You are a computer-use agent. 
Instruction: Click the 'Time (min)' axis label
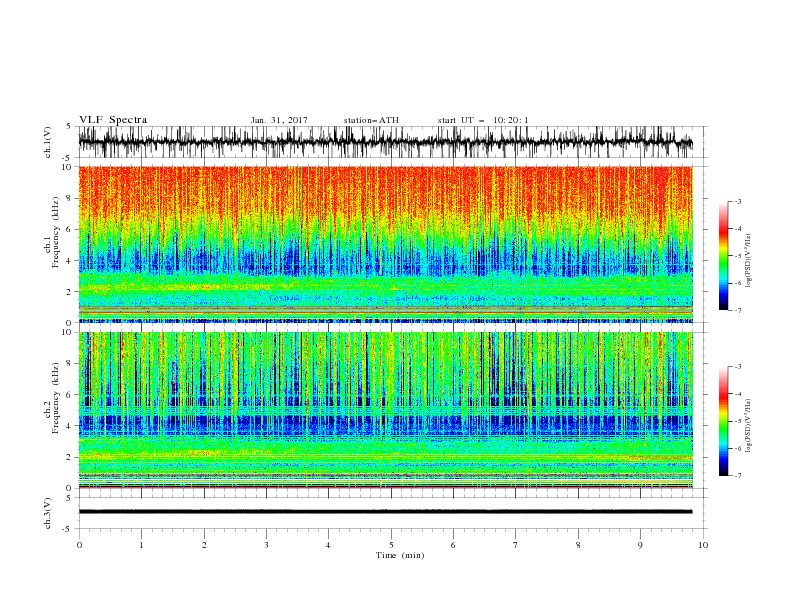(x=400, y=555)
